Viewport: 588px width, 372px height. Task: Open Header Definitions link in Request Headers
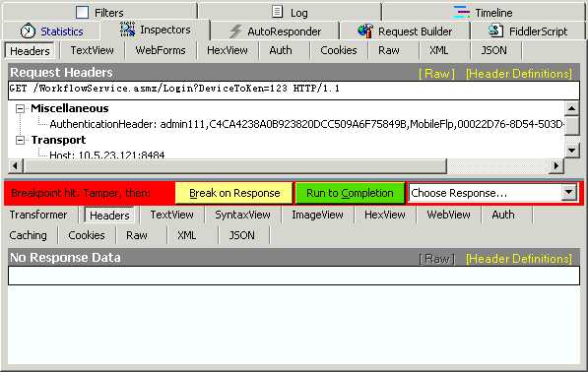[519, 74]
